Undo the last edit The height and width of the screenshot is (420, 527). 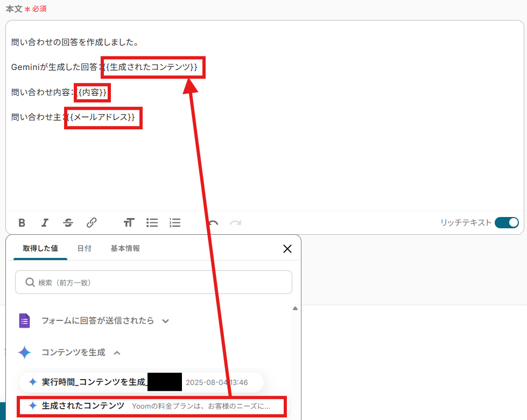213,222
